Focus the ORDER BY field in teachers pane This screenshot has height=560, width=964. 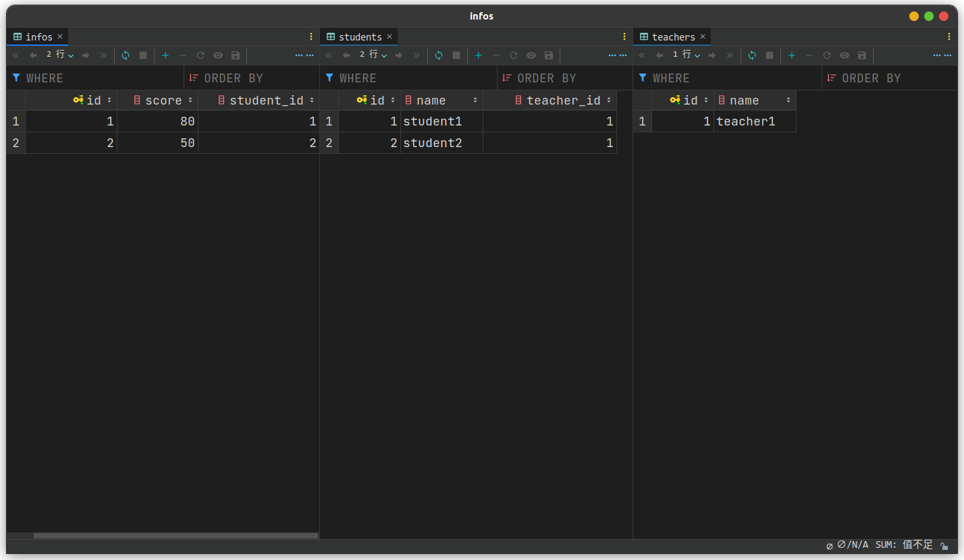(890, 78)
